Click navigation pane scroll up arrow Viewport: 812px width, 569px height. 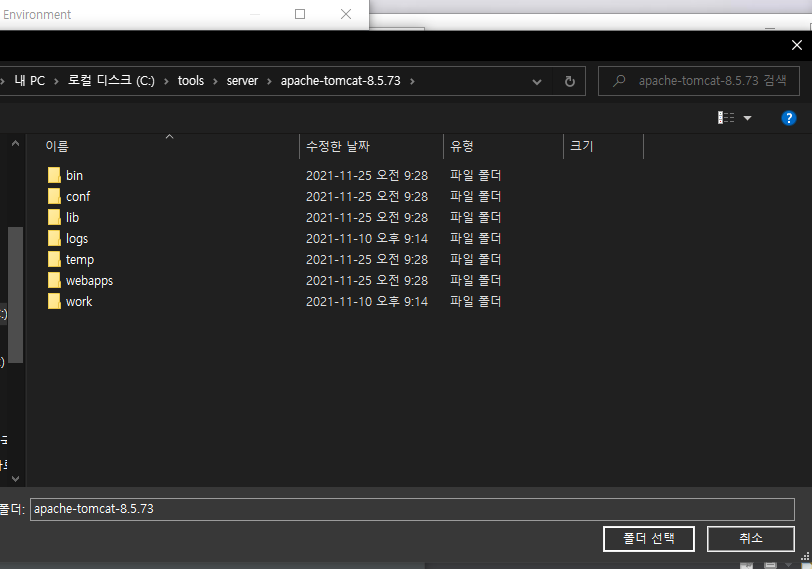click(16, 143)
